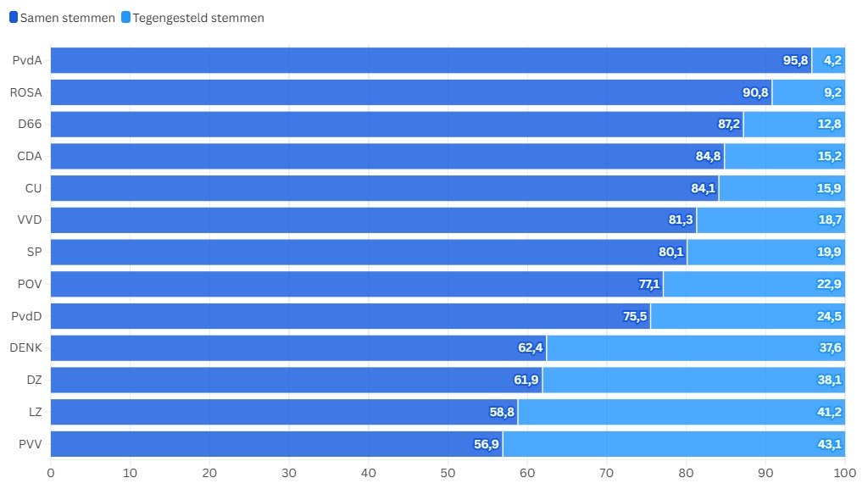Toggle the Tegengesteld stemmen legend label
The image size is (868, 489).
[198, 18]
